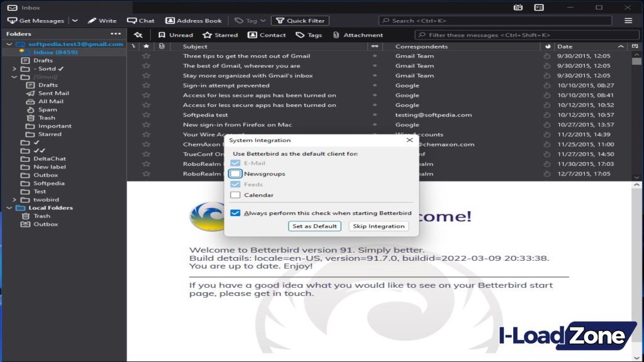Click the Get Messages toolbar icon
Image resolution: width=644 pixels, height=362 pixels.
(x=12, y=21)
